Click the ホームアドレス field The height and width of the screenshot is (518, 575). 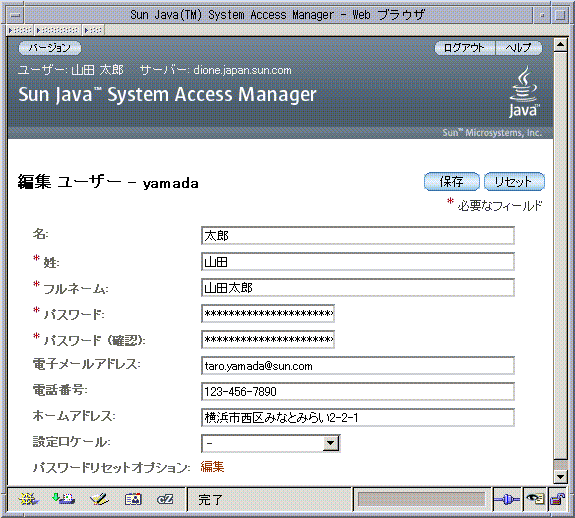click(358, 418)
